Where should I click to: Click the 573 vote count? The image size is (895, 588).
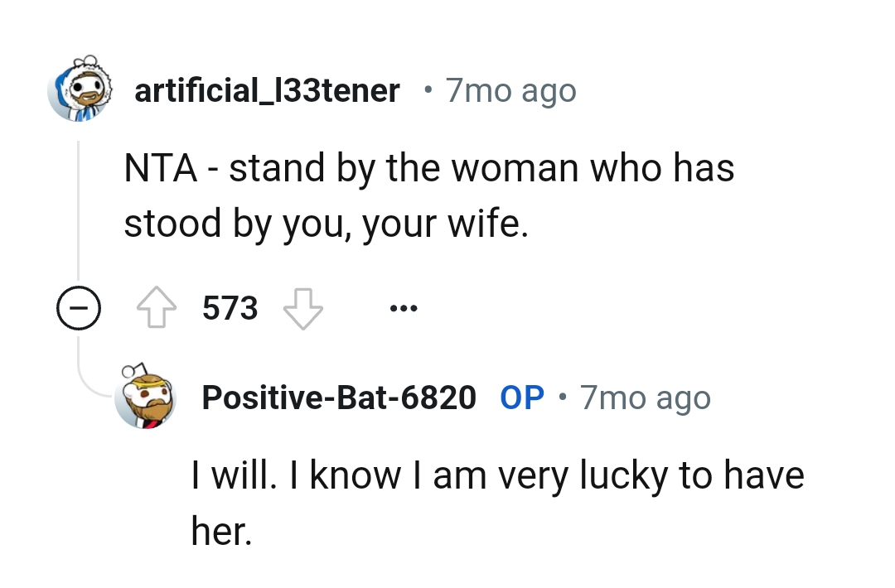pos(229,307)
